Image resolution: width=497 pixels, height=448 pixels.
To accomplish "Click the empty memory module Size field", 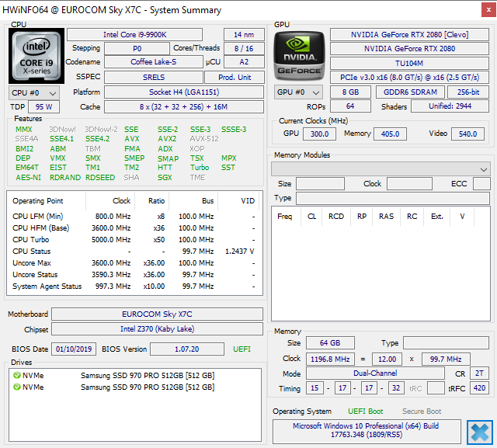I will 320,184.
